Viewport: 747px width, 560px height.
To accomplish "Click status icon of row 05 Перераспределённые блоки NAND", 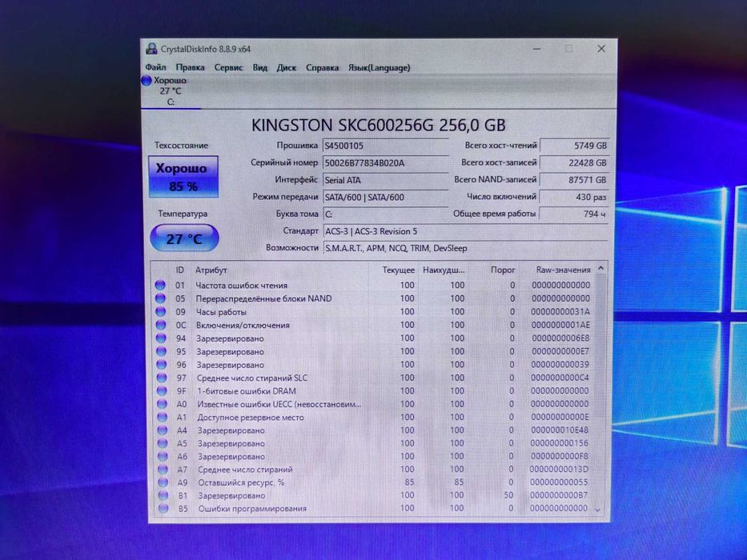I will point(161,298).
